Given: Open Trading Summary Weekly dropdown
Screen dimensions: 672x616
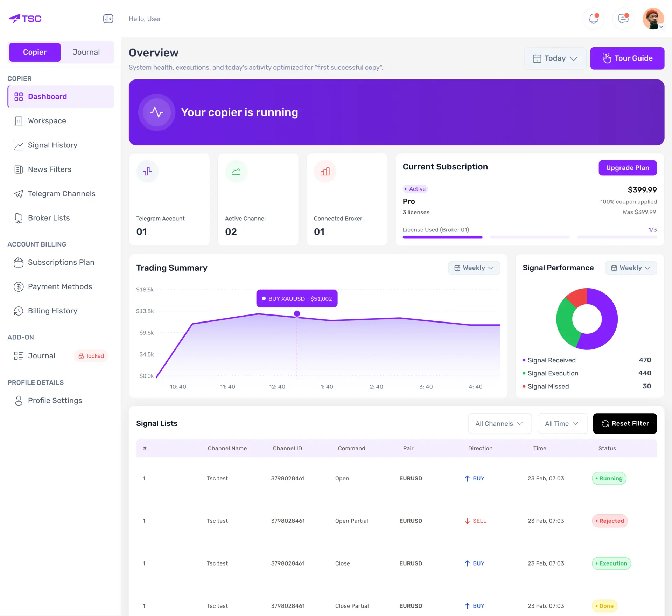Looking at the screenshot, I should [x=474, y=268].
